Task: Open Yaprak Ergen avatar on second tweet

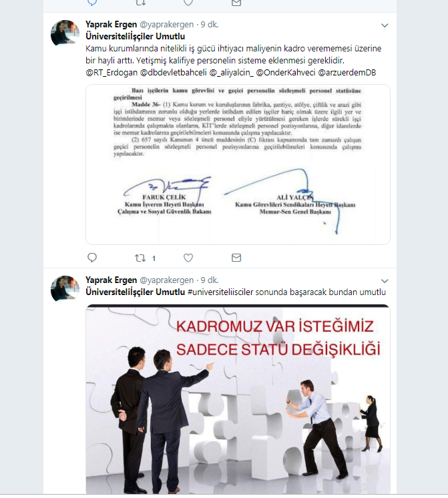Action: click(x=65, y=288)
